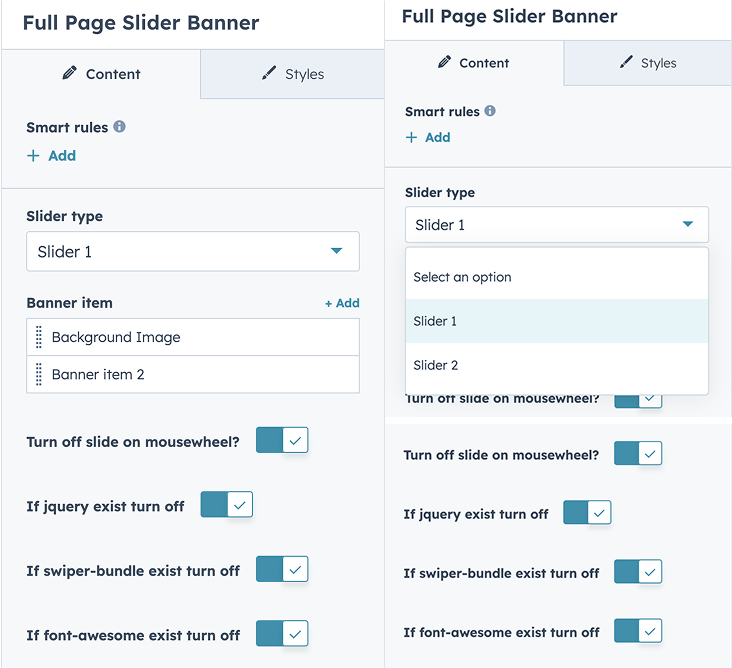Select the Content tab in right panel

click(x=473, y=63)
